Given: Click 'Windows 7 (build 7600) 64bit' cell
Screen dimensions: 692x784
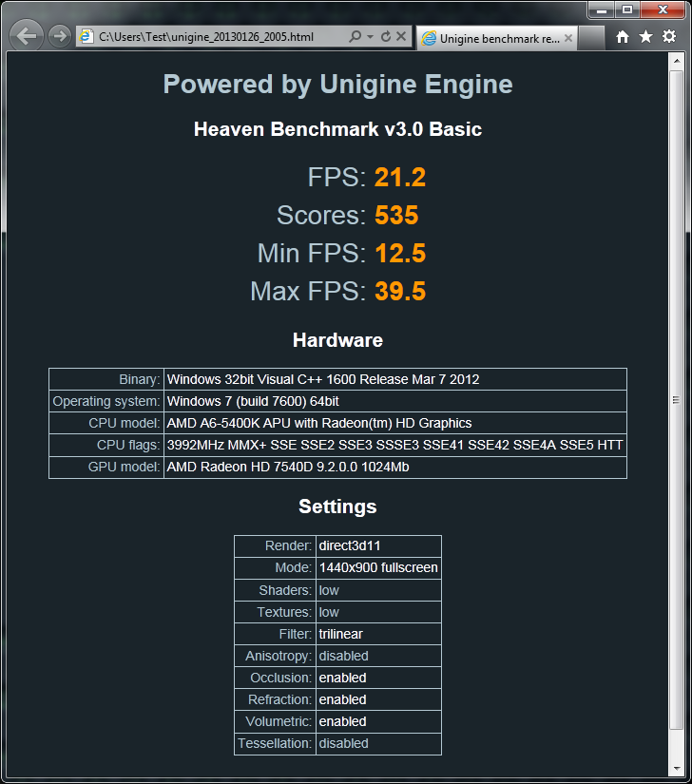Looking at the screenshot, I should (395, 401).
